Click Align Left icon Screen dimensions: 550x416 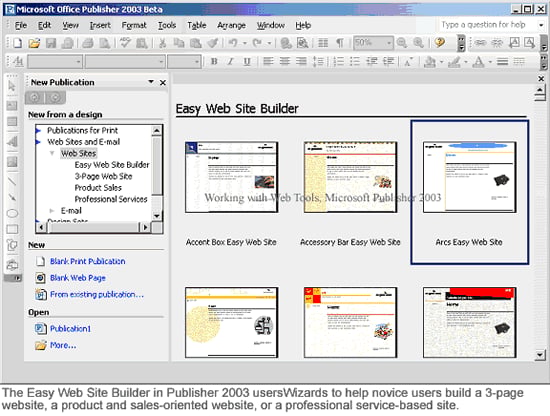click(268, 62)
